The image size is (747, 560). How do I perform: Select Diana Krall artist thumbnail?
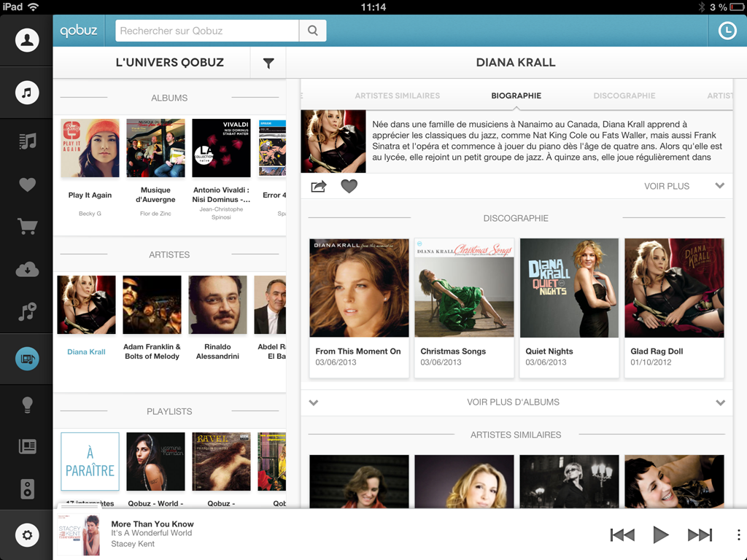point(86,305)
